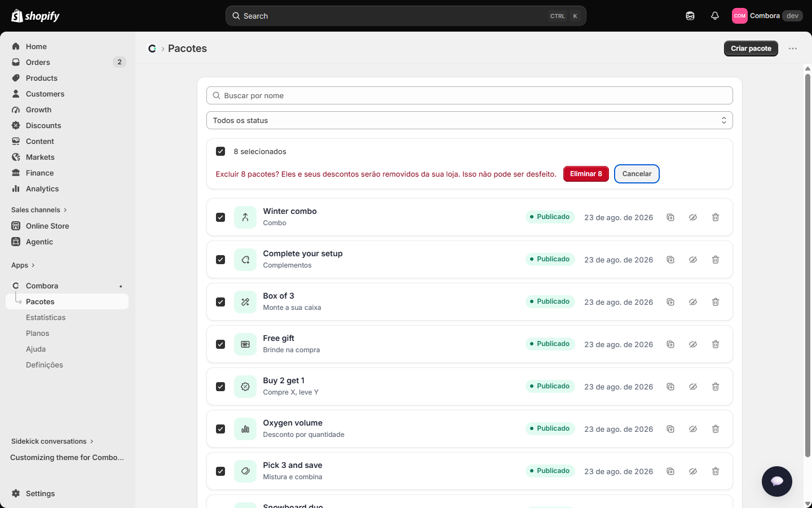Click the trash icon for Free gift

click(716, 344)
